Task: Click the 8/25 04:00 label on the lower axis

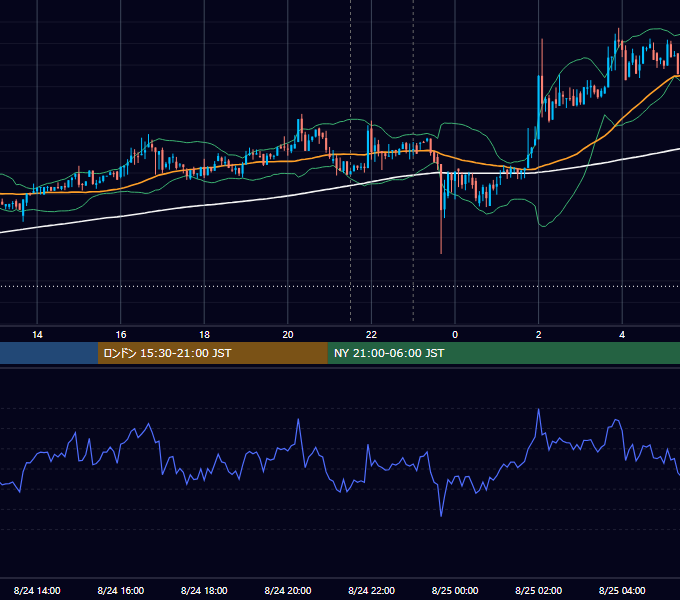Action: pyautogui.click(x=622, y=590)
